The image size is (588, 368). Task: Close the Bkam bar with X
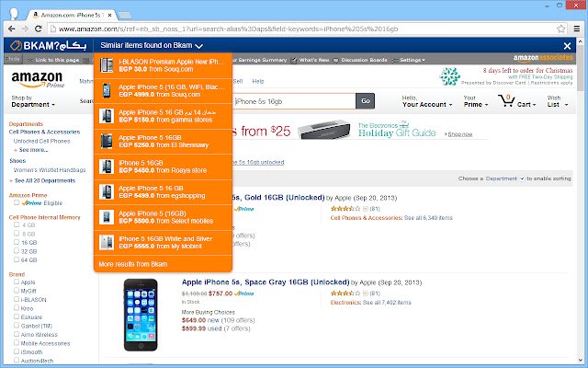coord(567,46)
